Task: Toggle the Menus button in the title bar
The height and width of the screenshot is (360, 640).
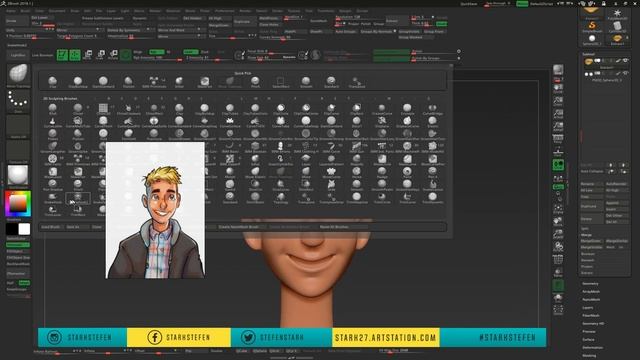Action: pos(522,4)
